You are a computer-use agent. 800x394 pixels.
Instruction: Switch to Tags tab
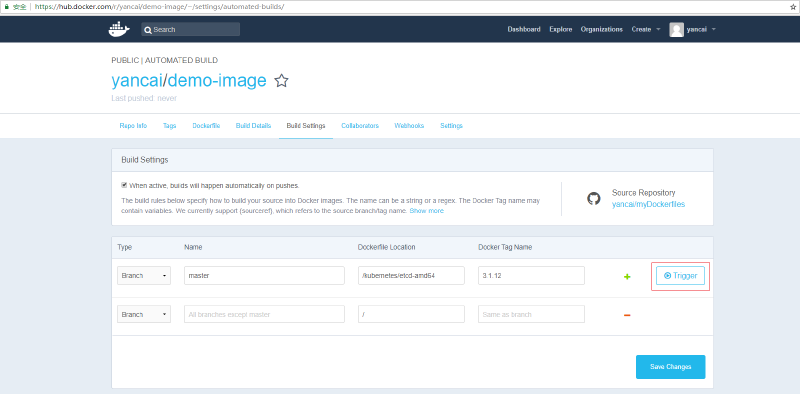[x=169, y=126]
